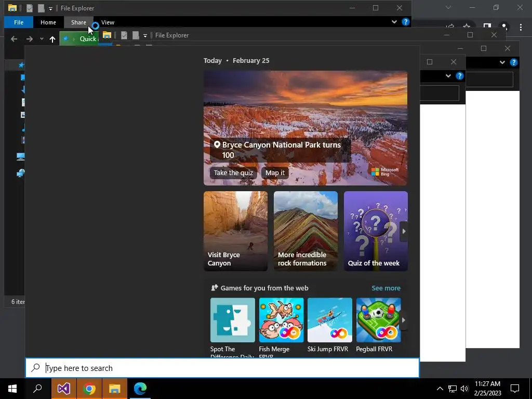Image resolution: width=532 pixels, height=399 pixels.
Task: Click This PC icon in navigation pane
Action: (x=20, y=156)
